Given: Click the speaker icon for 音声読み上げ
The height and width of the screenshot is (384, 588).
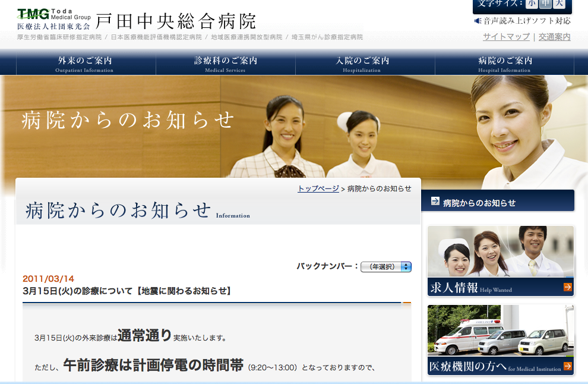Looking at the screenshot, I should (x=478, y=21).
